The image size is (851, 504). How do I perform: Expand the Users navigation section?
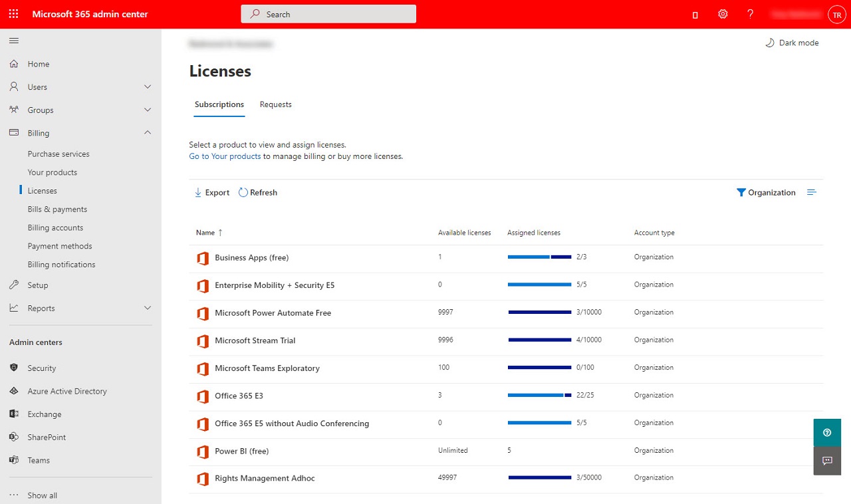click(148, 87)
